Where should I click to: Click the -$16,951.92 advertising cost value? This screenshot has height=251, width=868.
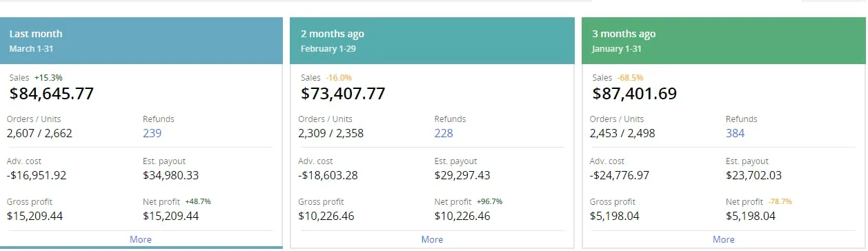coord(37,175)
